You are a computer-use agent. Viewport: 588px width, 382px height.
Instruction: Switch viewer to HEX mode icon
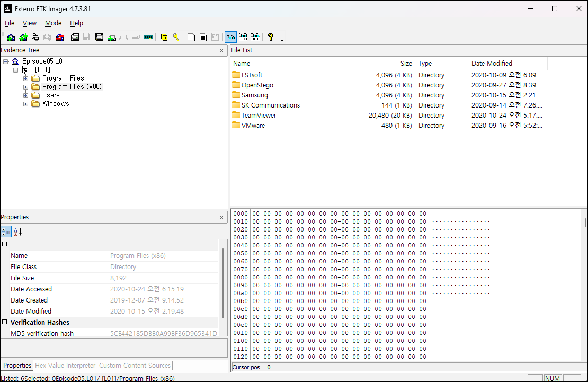255,37
